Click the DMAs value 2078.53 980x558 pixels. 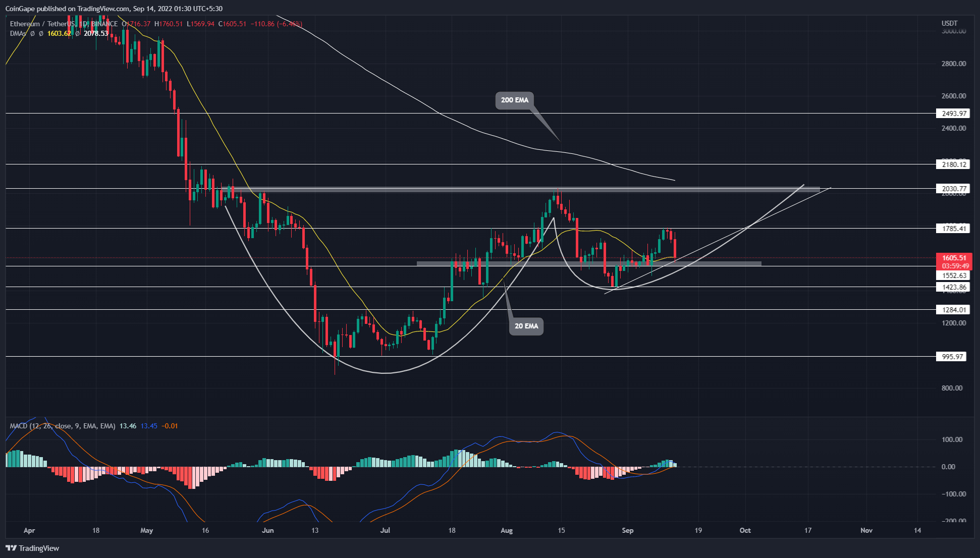tap(96, 33)
